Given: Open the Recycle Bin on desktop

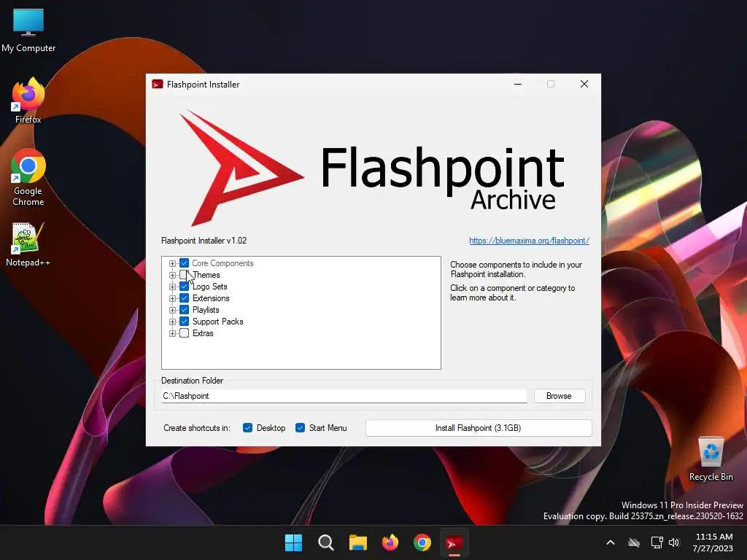Looking at the screenshot, I should (711, 459).
